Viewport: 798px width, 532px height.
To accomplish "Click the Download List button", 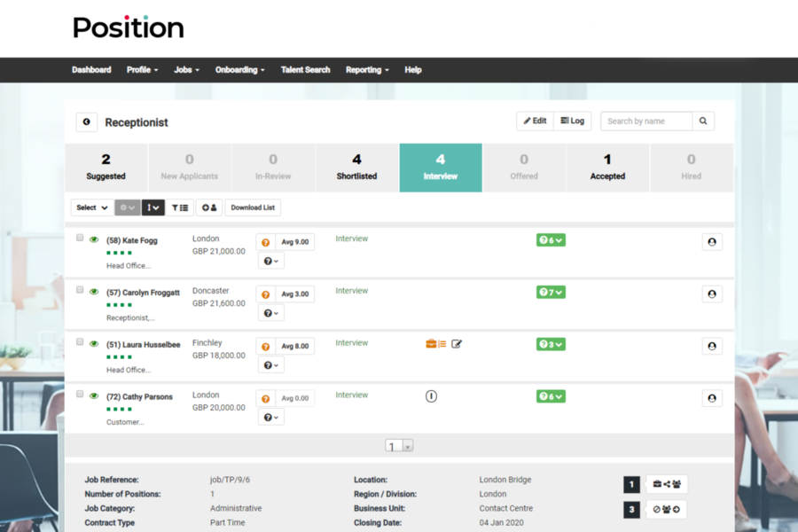I will [253, 207].
